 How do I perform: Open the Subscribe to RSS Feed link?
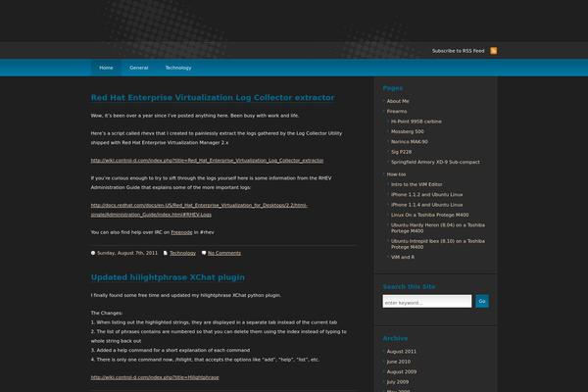[458, 51]
